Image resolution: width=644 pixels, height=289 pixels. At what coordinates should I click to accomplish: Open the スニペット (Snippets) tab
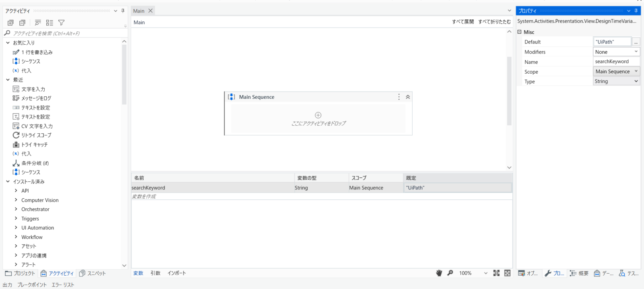(93, 273)
